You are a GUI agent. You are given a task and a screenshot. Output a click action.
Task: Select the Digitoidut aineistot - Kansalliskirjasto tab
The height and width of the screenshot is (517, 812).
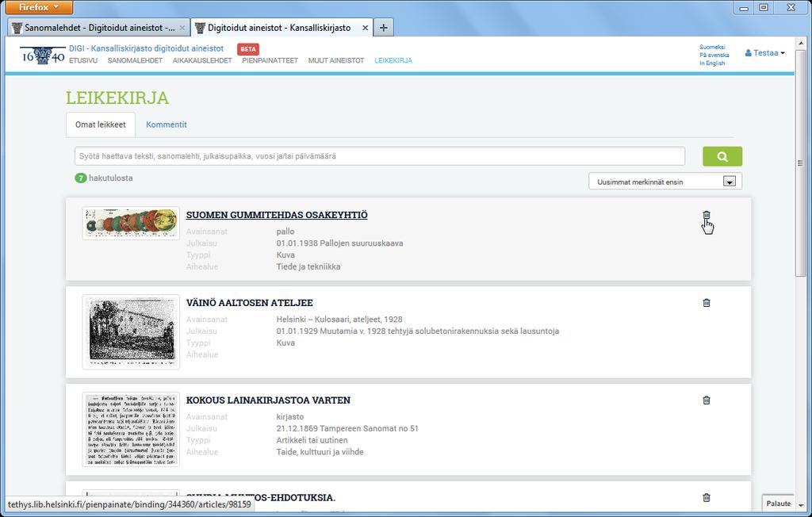coord(282,28)
